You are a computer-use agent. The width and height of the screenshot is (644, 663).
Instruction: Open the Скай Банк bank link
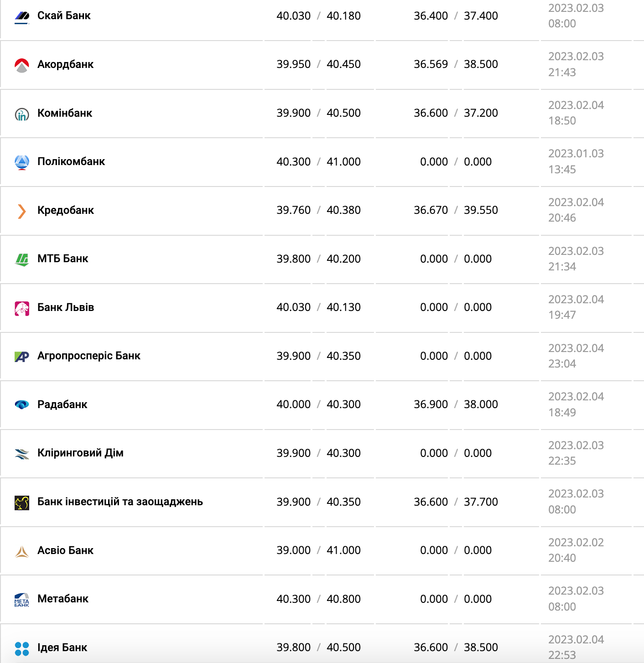click(64, 16)
